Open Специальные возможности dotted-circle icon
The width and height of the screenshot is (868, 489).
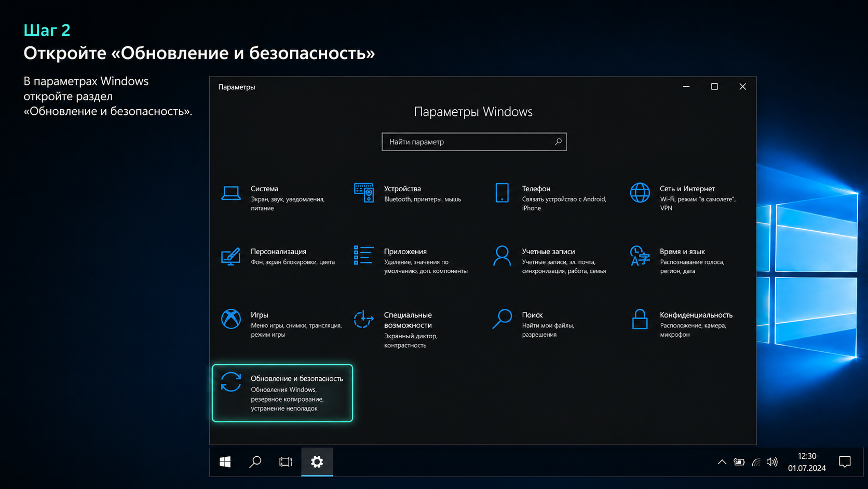pyautogui.click(x=363, y=319)
